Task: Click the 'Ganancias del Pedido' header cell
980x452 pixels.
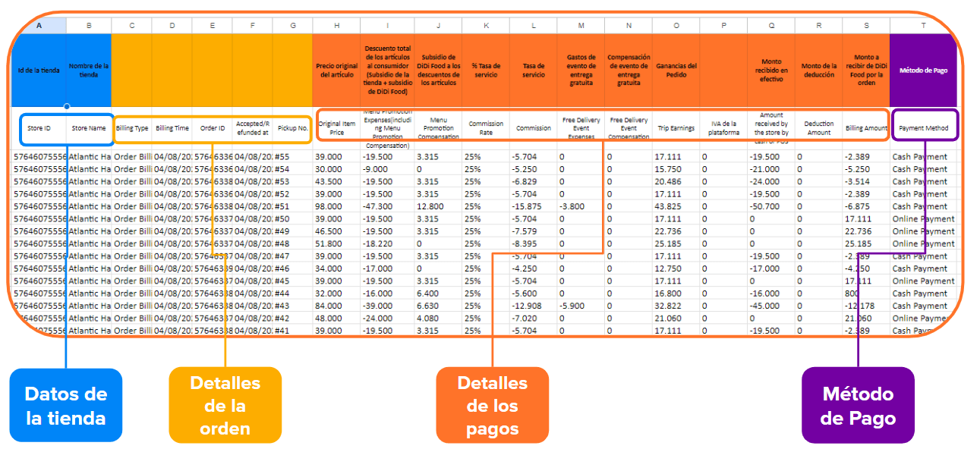Action: (676, 70)
